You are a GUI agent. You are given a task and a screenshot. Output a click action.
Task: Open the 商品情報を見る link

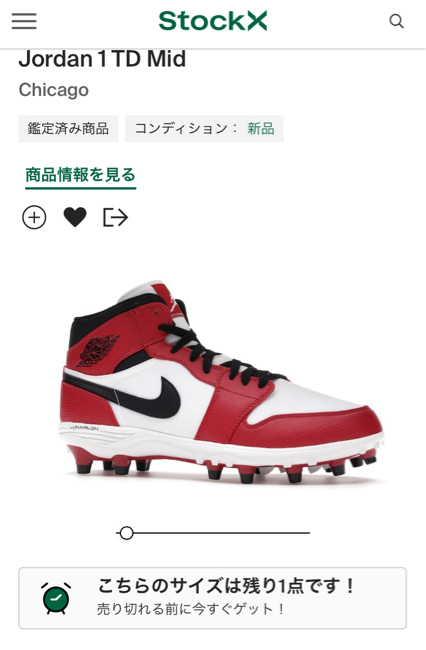tap(80, 175)
